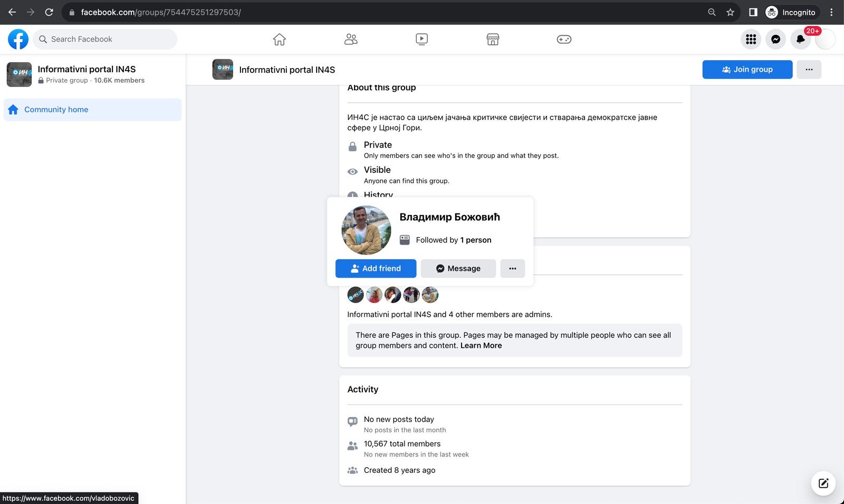
Task: Open the Home feed icon
Action: [x=280, y=39]
